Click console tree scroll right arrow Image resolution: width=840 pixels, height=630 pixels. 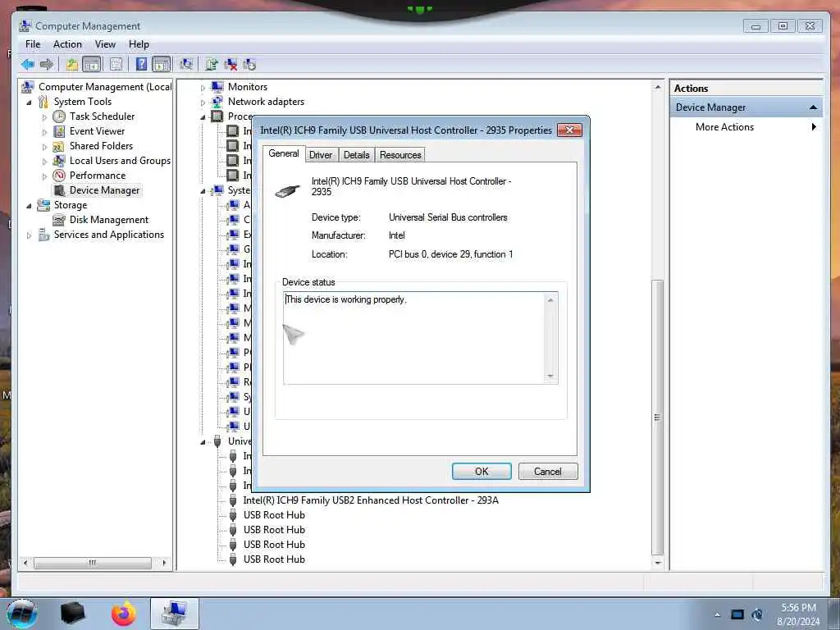click(164, 563)
